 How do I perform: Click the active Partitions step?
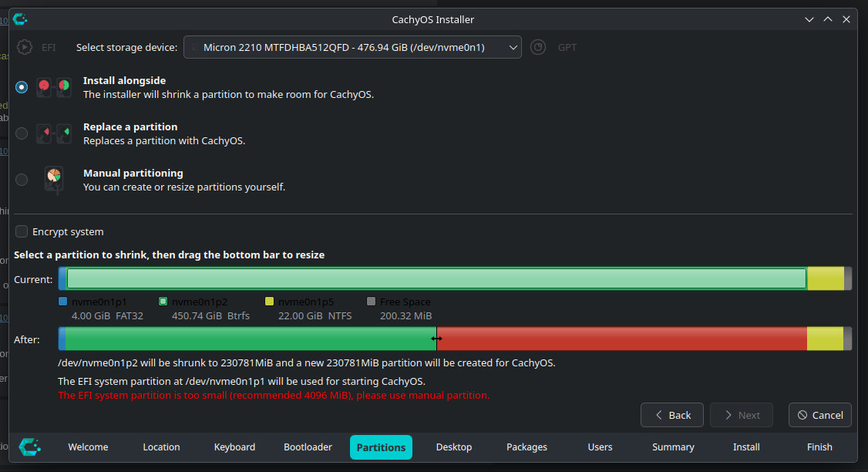[381, 447]
